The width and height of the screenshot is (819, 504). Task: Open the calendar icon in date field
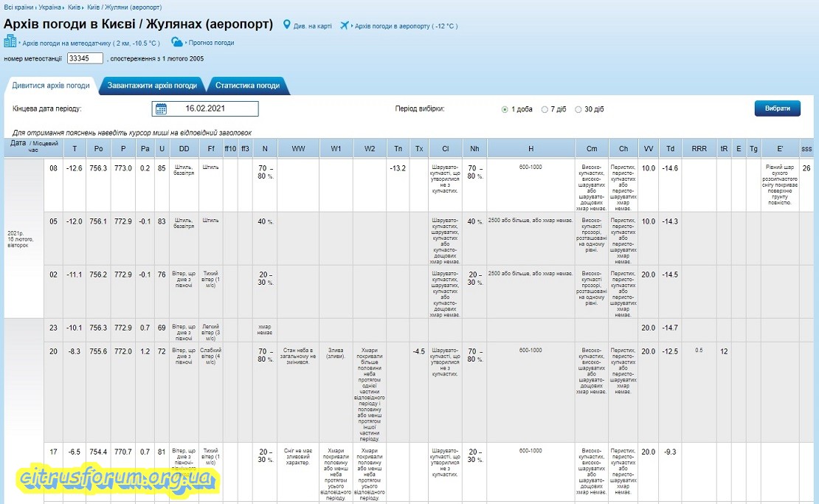161,109
